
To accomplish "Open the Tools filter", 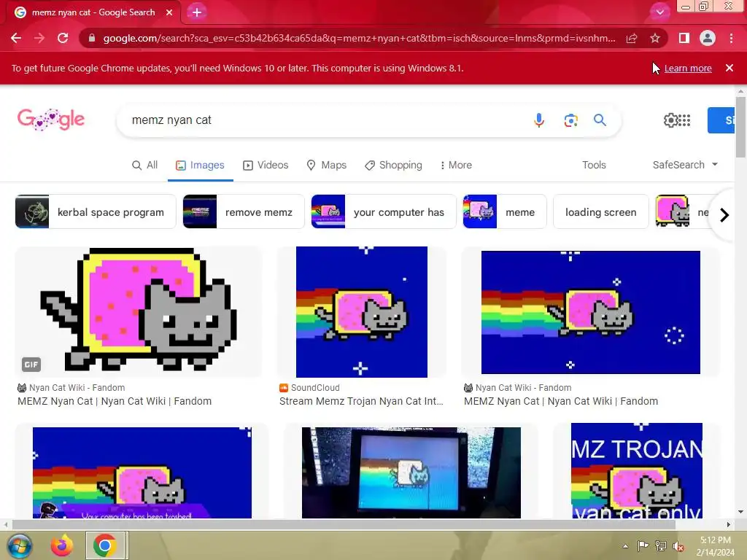I will pos(594,165).
